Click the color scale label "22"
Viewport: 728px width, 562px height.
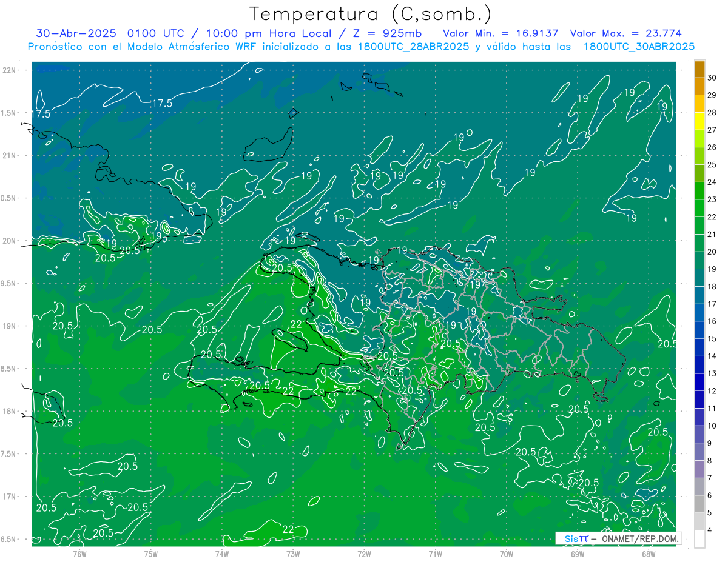coord(712,217)
